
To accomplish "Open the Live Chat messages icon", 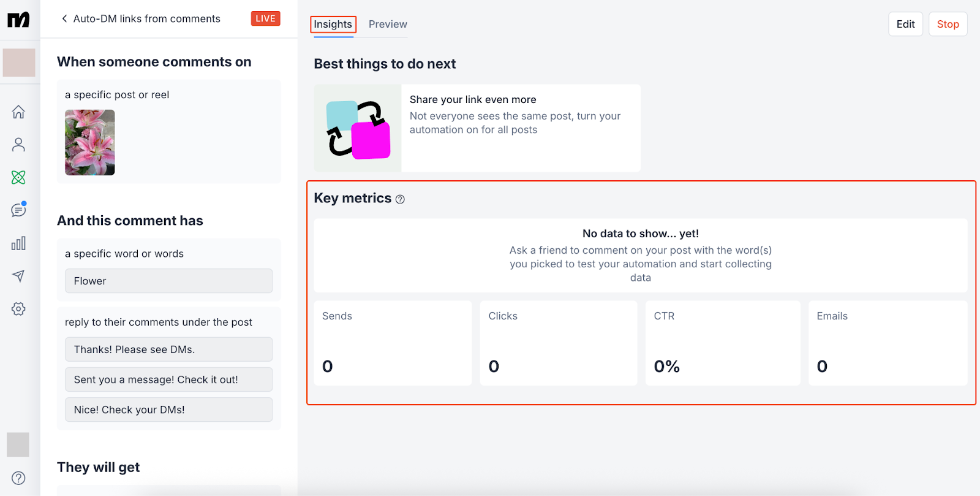I will (x=18, y=210).
